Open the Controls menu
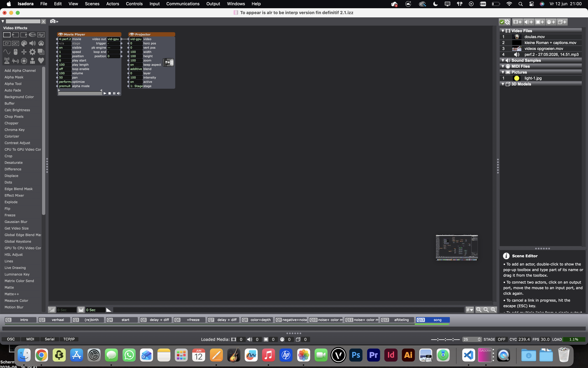Viewport: 588px width, 368px height. tap(134, 4)
